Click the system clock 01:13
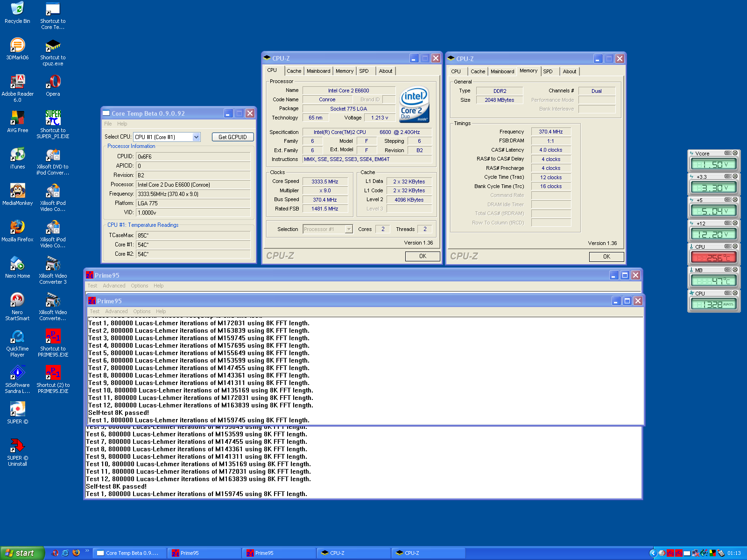This screenshot has height=560, width=747. (734, 553)
